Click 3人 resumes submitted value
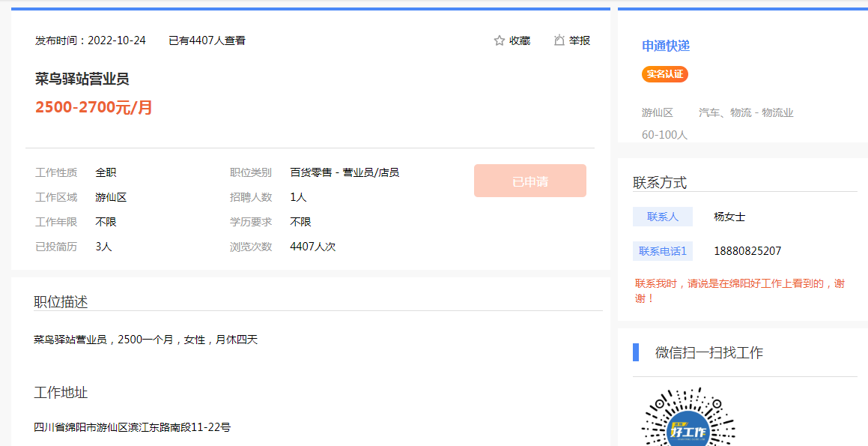Viewport: 868px width, 446px height. click(103, 247)
